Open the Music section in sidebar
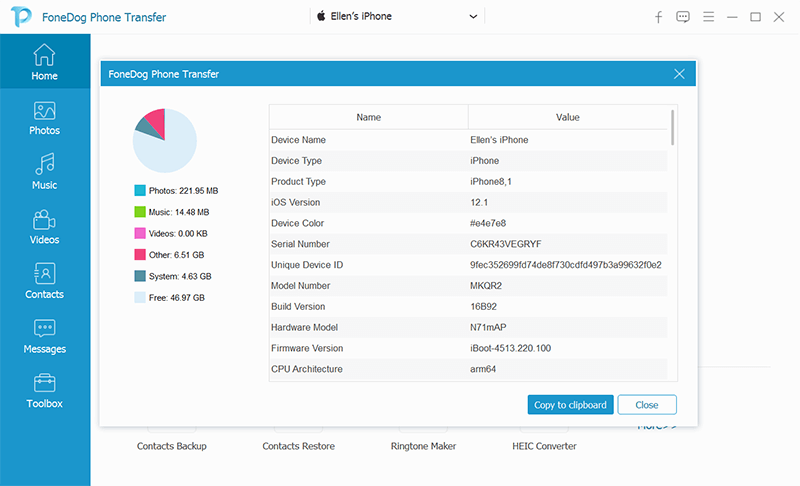The image size is (800, 486). click(x=44, y=172)
